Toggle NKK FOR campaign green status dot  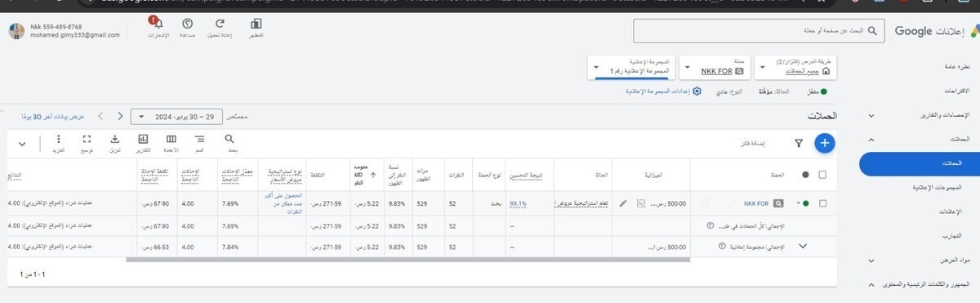click(x=805, y=203)
